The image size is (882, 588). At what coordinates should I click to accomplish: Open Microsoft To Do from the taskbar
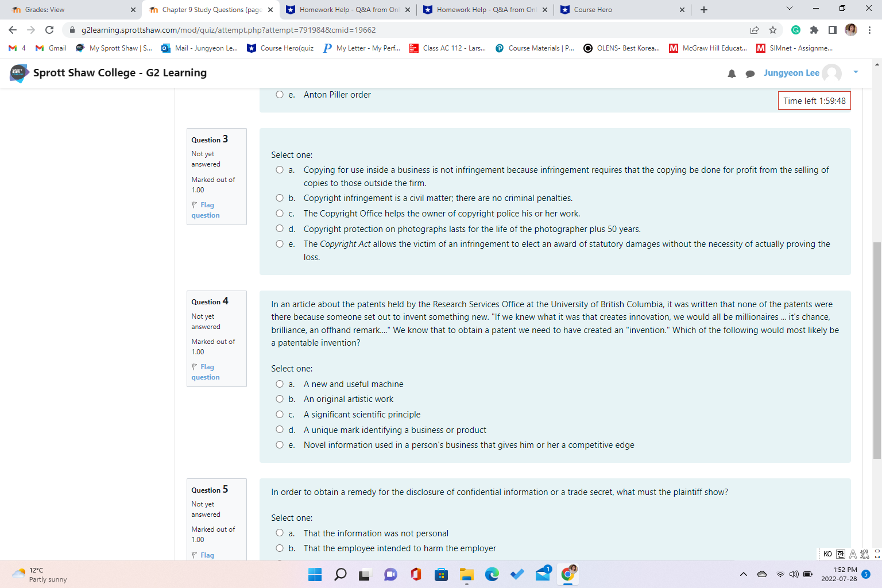517,574
